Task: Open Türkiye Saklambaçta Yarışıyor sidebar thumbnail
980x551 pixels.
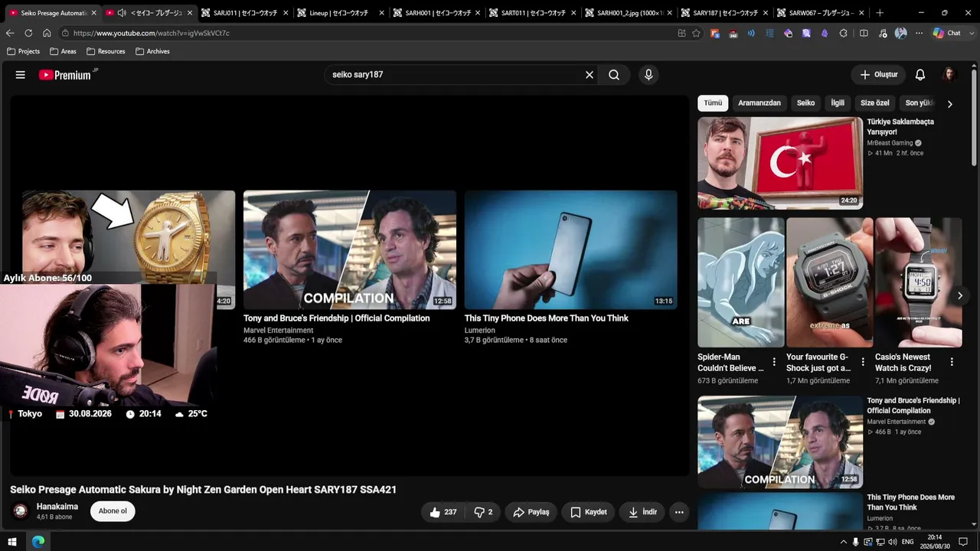Action: point(780,163)
